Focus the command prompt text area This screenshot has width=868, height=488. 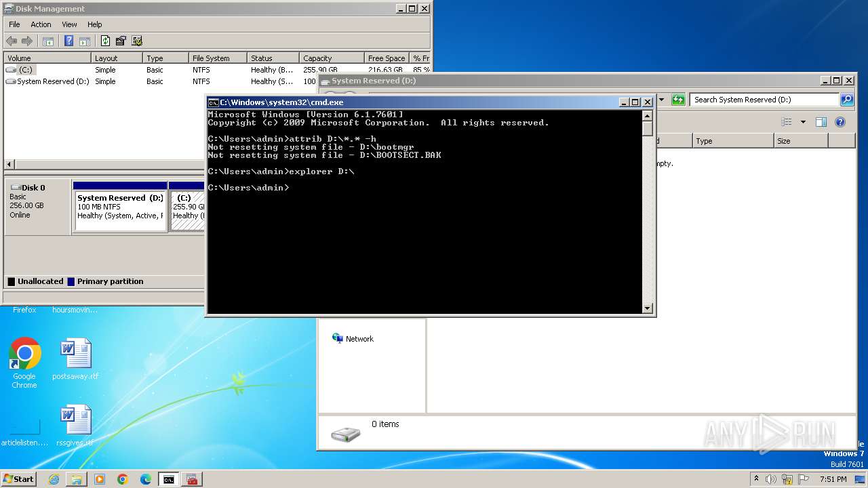coord(425,211)
